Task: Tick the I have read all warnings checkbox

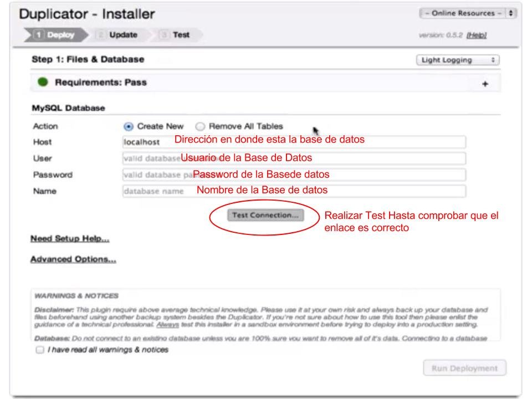Action: tap(40, 350)
